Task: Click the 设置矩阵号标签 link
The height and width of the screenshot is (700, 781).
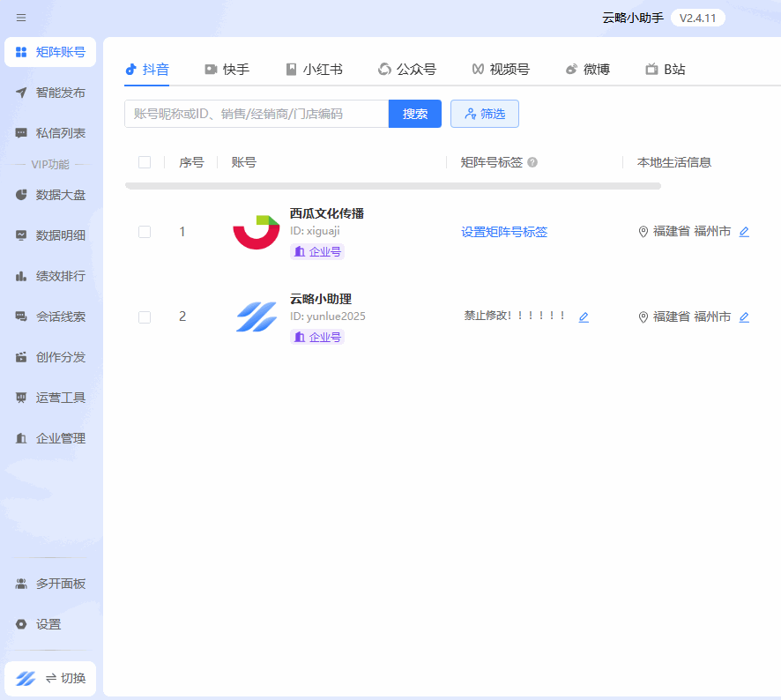Action: point(504,232)
